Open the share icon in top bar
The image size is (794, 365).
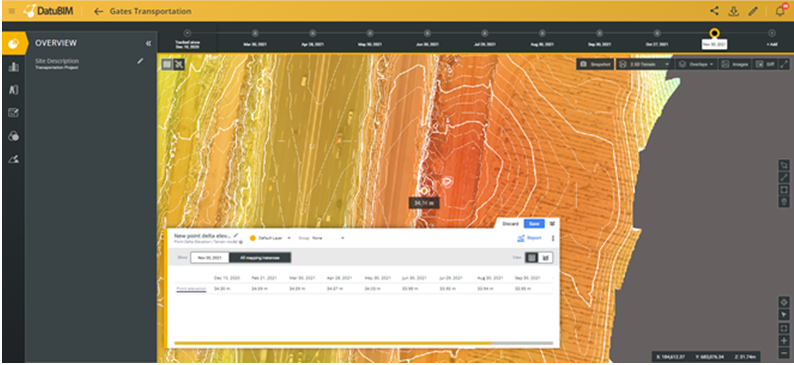click(x=714, y=11)
